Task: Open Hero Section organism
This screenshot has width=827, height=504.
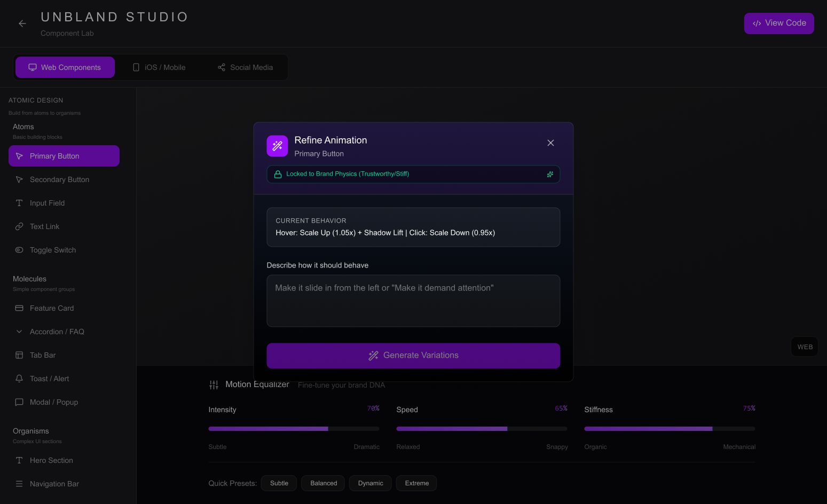Action: [x=64, y=460]
